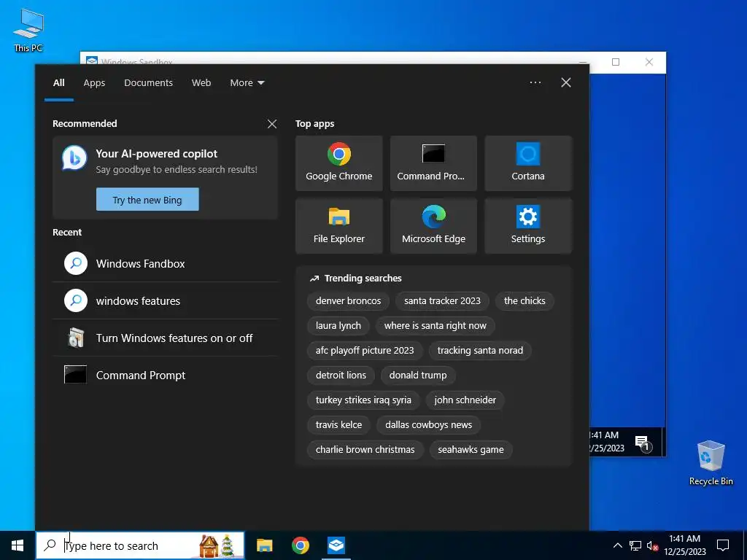Search trending 'tracking santa norad'
The width and height of the screenshot is (747, 560).
pyautogui.click(x=480, y=351)
